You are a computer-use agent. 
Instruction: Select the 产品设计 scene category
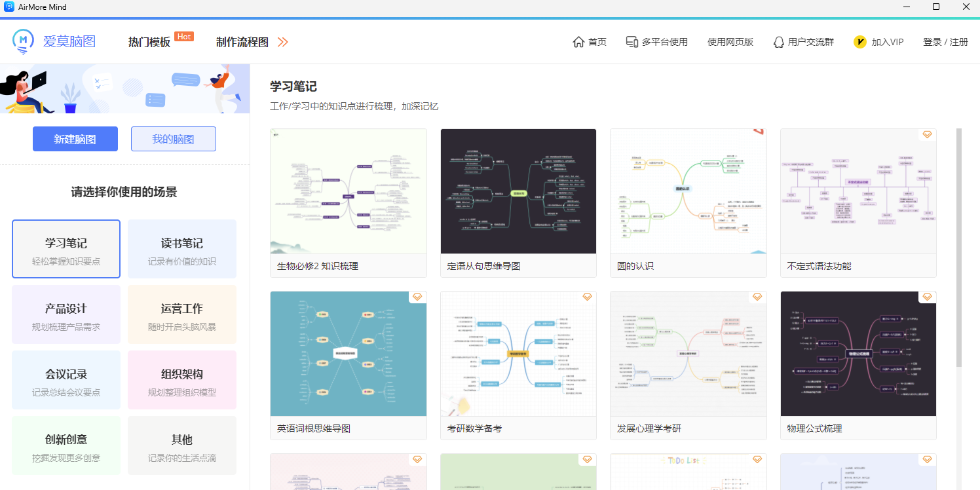(x=66, y=314)
